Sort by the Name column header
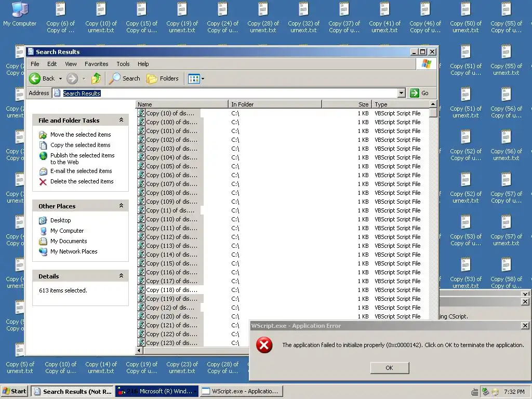The image size is (532, 399). 182,104
